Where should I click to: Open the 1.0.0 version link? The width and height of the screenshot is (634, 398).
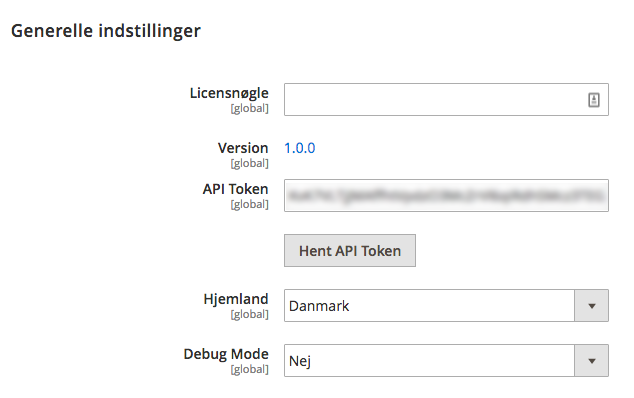[300, 148]
